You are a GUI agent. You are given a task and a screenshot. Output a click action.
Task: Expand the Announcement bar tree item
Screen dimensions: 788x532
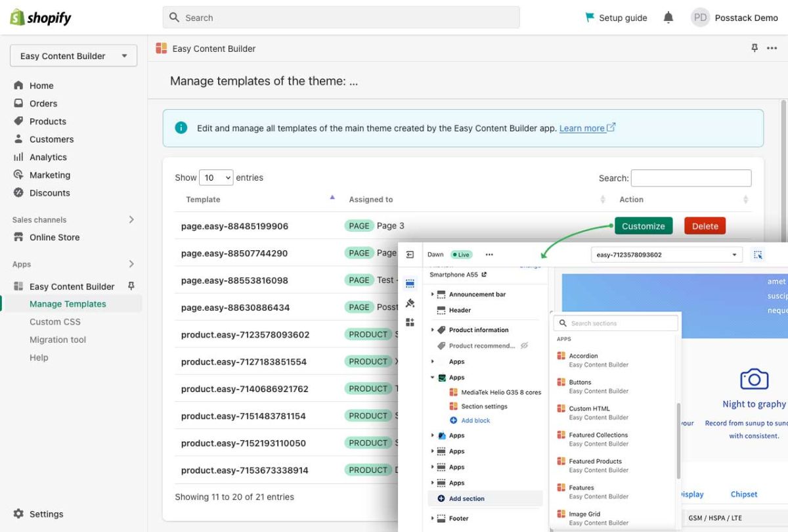click(432, 294)
